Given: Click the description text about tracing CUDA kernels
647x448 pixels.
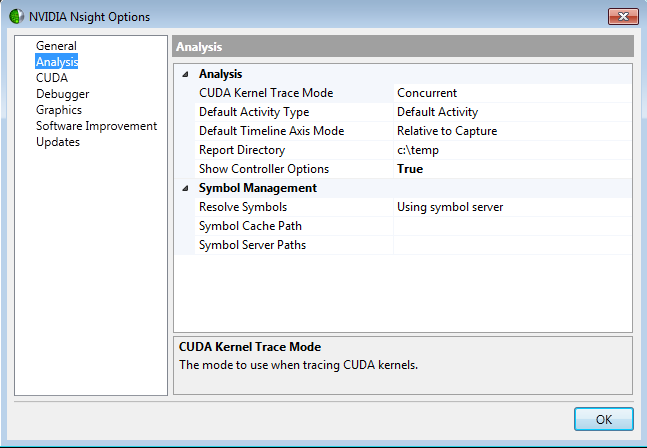Looking at the screenshot, I should (298, 365).
